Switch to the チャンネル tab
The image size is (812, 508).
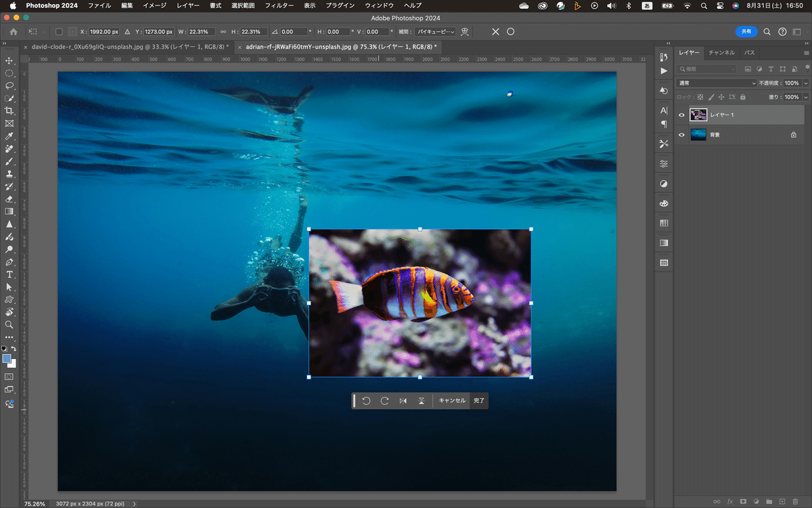click(721, 52)
